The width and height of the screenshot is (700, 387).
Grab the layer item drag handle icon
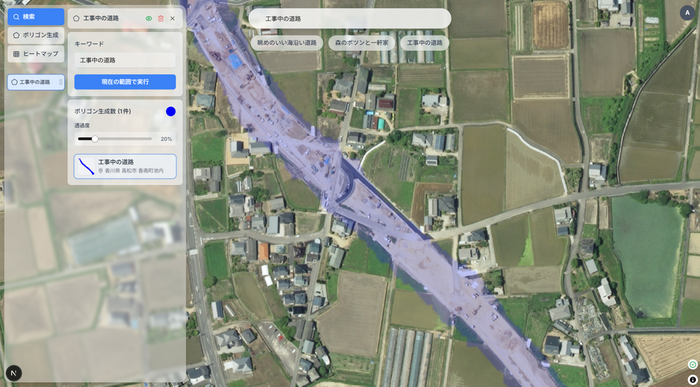point(60,82)
